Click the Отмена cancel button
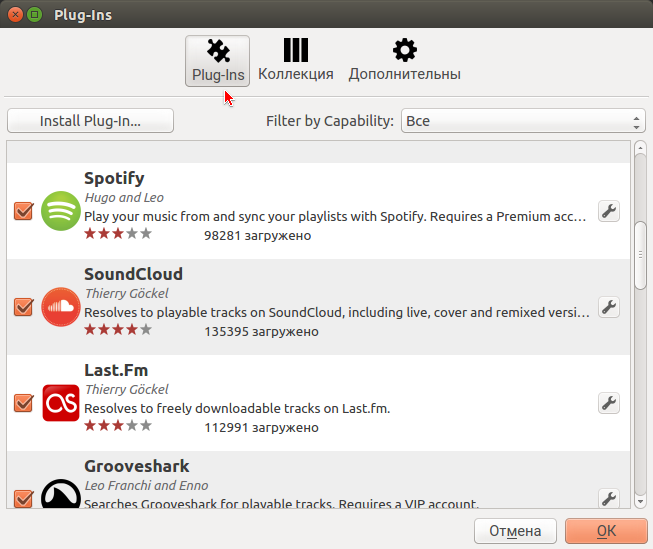 [515, 531]
